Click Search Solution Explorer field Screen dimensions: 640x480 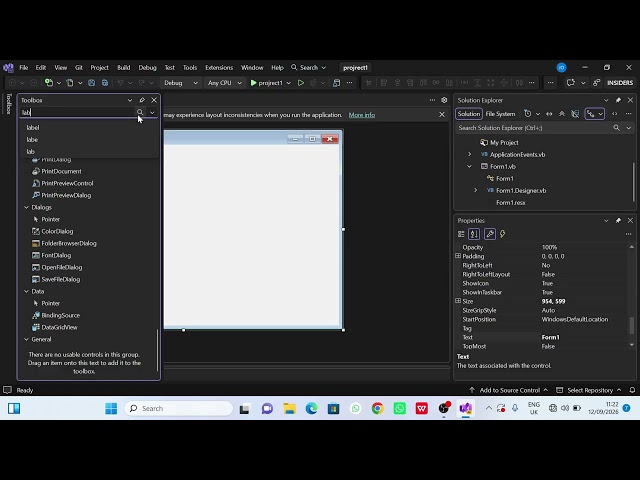tap(534, 128)
